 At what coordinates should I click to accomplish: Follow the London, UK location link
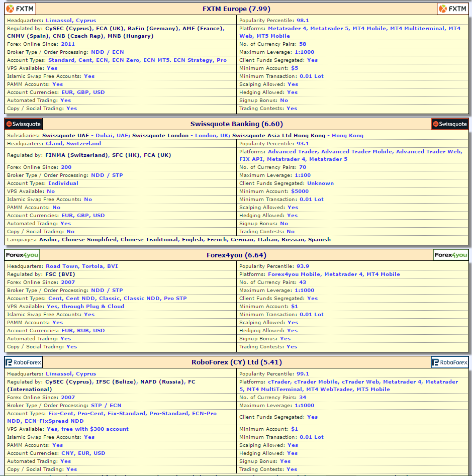click(x=212, y=135)
